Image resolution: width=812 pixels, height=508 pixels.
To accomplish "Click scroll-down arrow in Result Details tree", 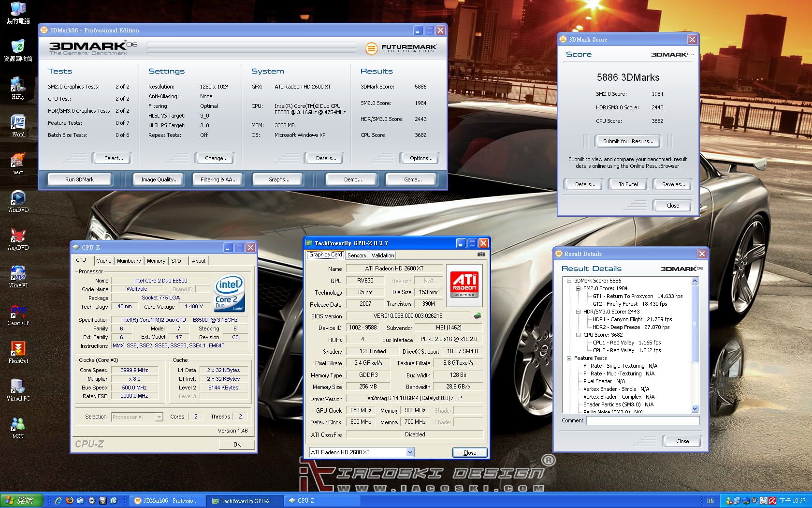I will point(695,409).
